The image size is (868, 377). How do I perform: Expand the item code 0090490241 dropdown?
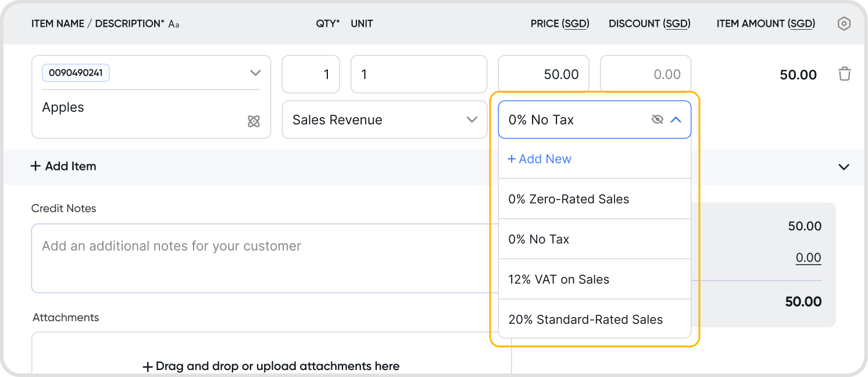point(255,73)
